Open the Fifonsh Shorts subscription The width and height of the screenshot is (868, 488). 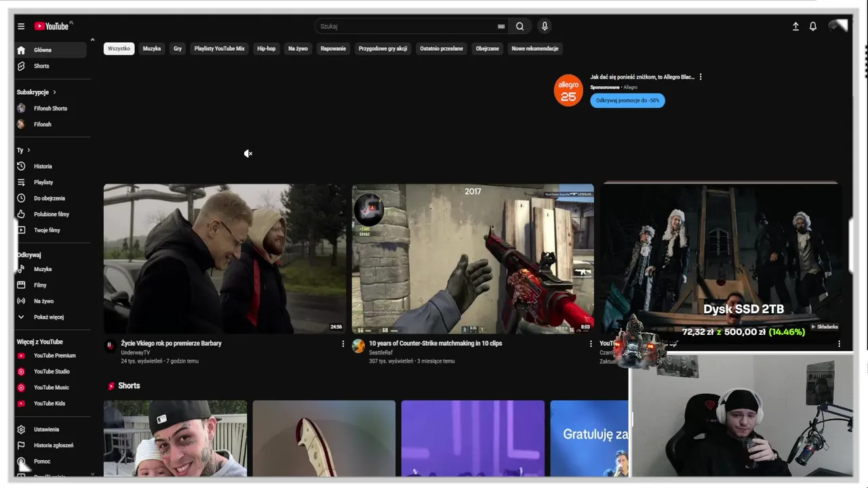pyautogui.click(x=51, y=108)
